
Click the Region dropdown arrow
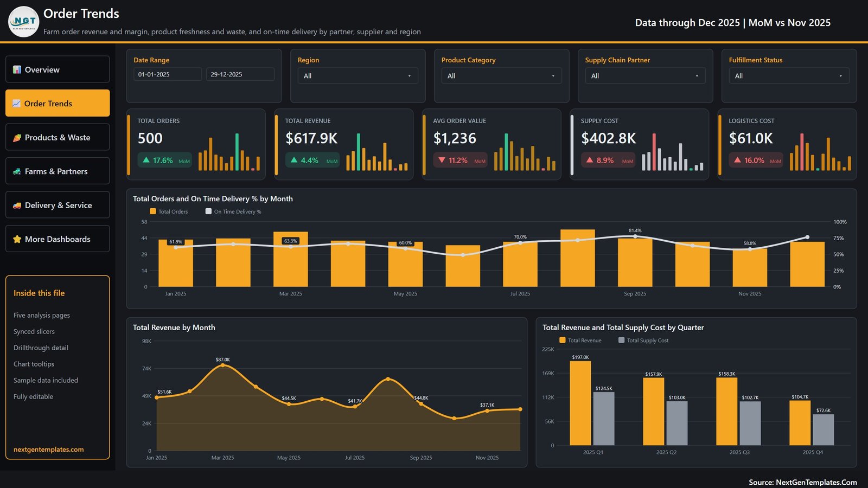[x=410, y=76]
